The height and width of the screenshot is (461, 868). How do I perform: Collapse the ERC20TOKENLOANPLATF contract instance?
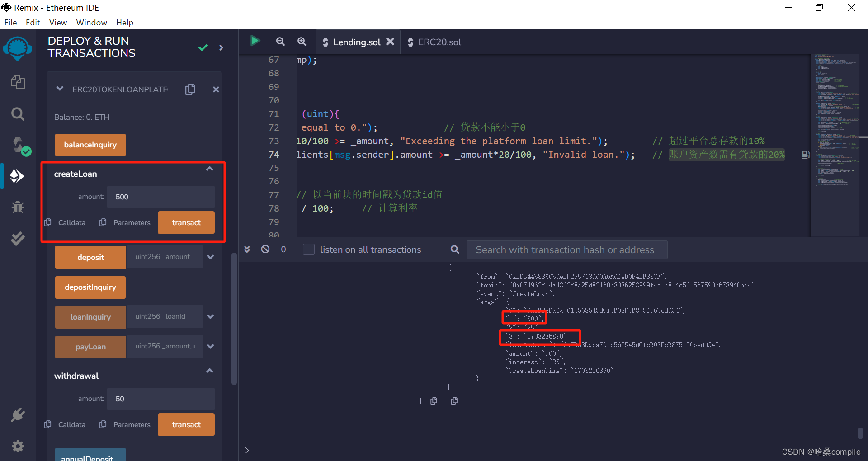click(60, 89)
